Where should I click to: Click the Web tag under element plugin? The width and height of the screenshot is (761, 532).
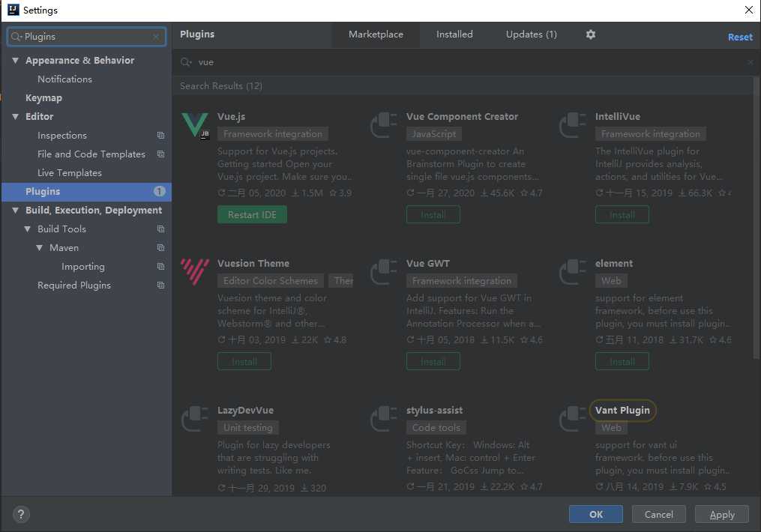tap(611, 281)
